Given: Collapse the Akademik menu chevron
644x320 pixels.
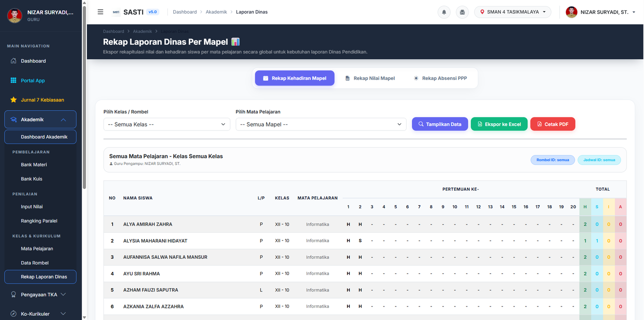Looking at the screenshot, I should (x=63, y=120).
